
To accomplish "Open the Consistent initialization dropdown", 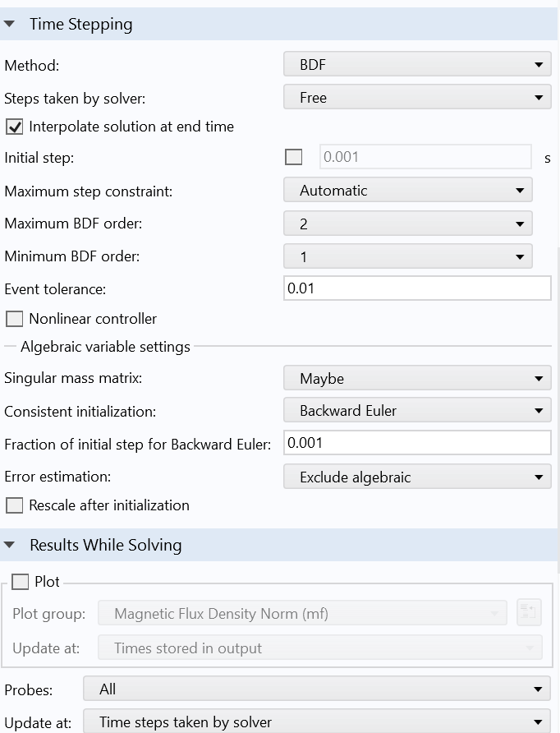I will tap(416, 410).
